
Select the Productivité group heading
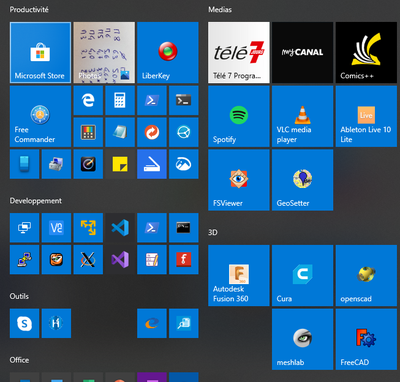(x=29, y=10)
